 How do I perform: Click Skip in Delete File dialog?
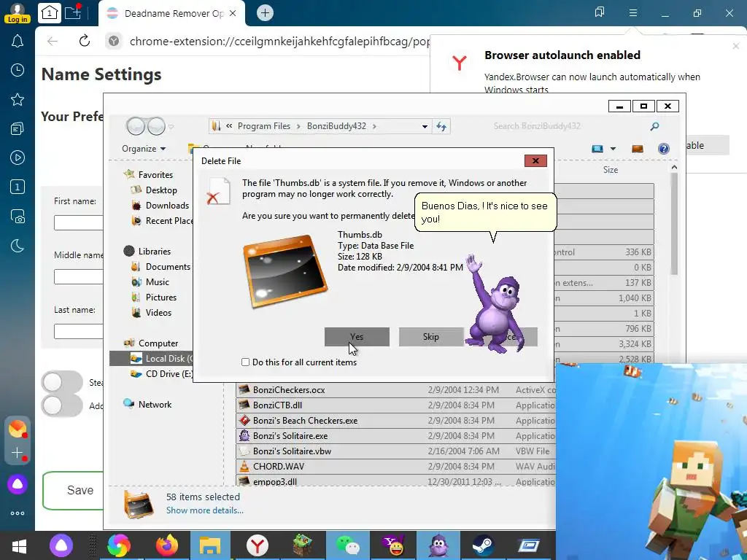(430, 337)
